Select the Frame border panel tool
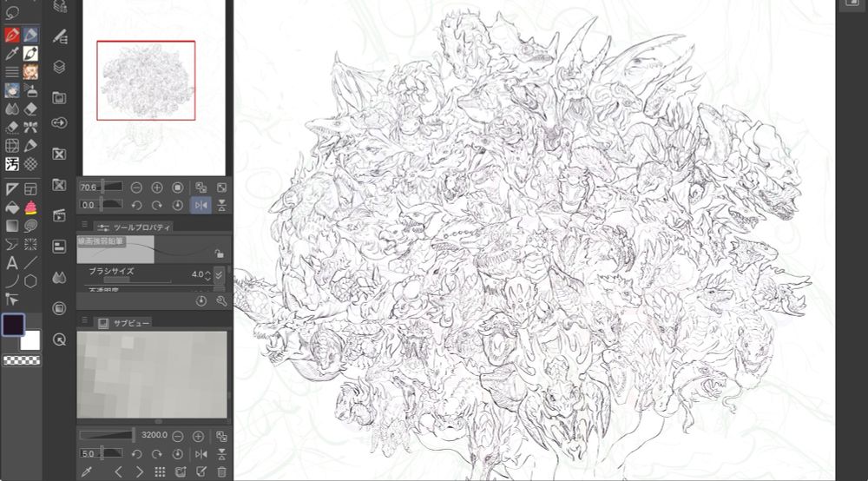Viewport: 868px width, 481px height. (30, 189)
